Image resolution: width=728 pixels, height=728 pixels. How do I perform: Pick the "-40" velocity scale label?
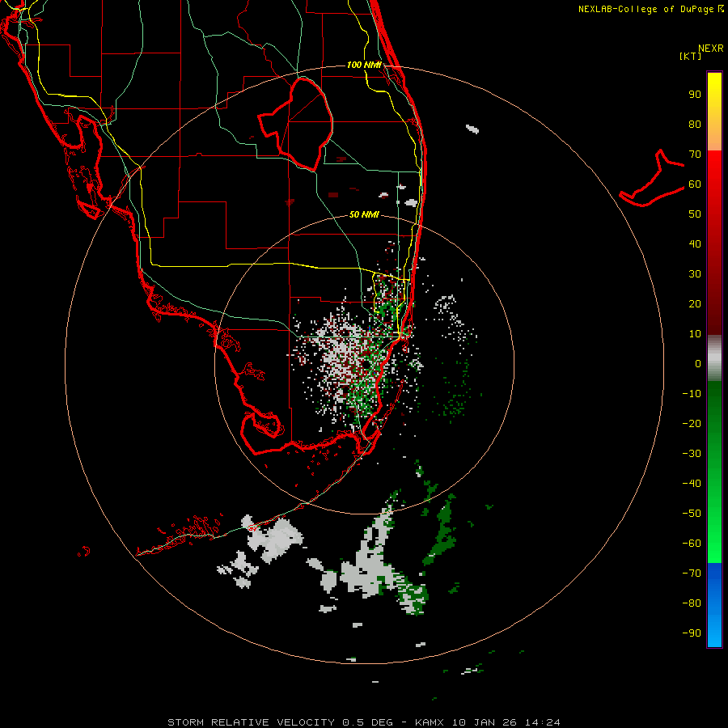click(x=692, y=484)
